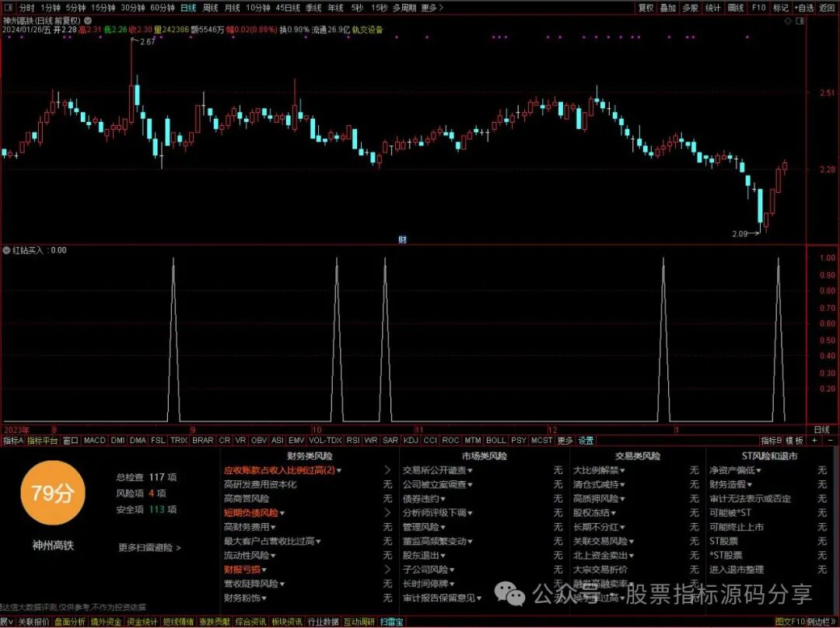Click the 财 marker below the price chart
The width and height of the screenshot is (840, 628).
click(402, 240)
